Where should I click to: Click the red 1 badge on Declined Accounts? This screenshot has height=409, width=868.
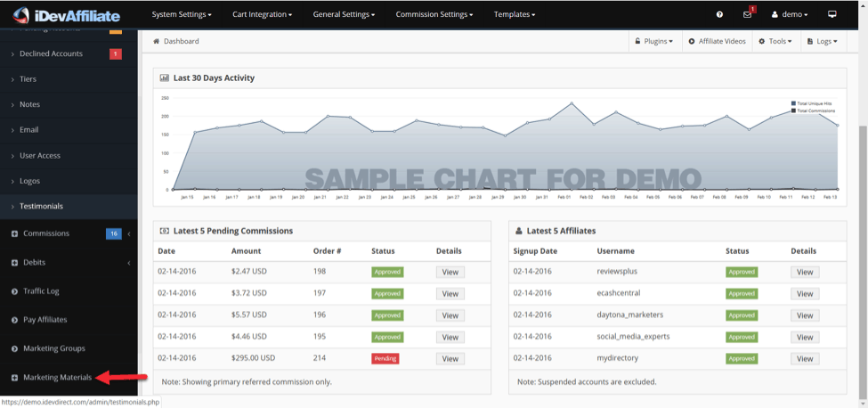coord(116,53)
